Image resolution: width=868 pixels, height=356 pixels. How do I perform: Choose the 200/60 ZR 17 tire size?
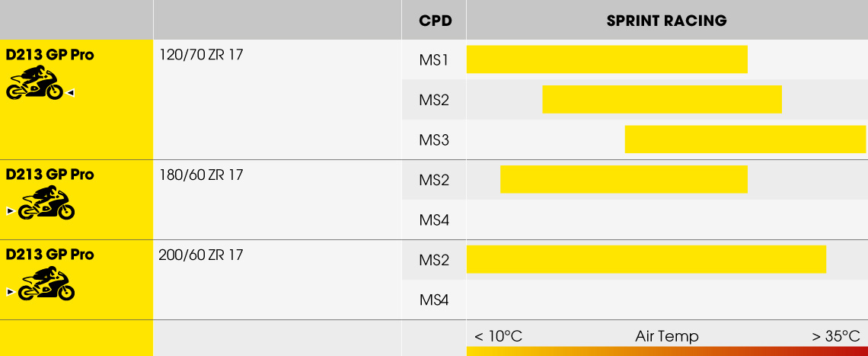point(201,255)
